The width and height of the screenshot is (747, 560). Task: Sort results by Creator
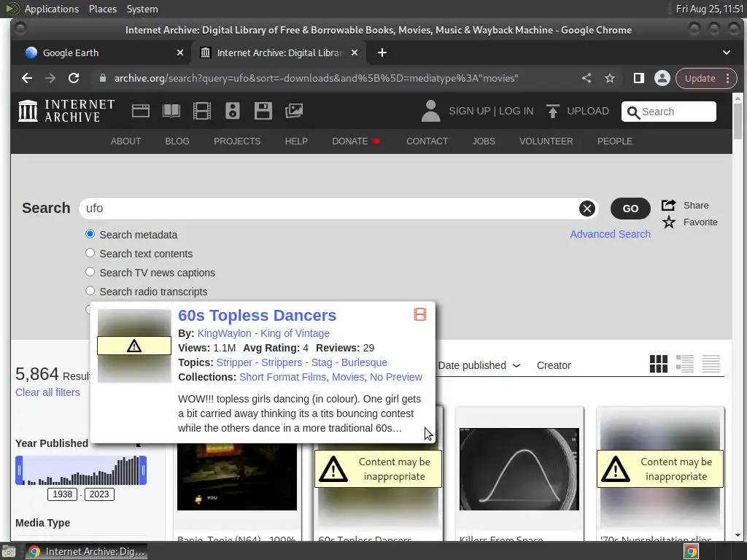pos(554,365)
